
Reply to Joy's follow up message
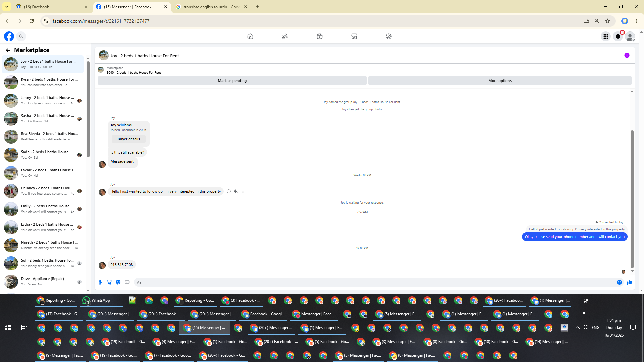tap(236, 192)
